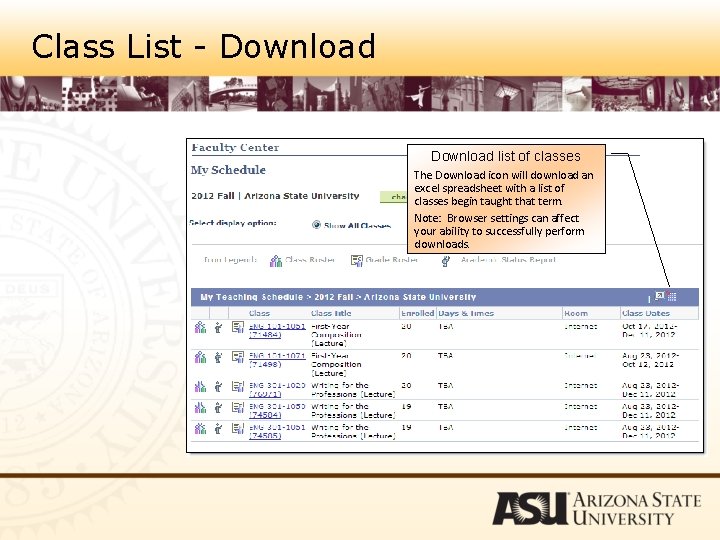Click the Grade Roster legend label
This screenshot has width=720, height=540.
pyautogui.click(x=392, y=260)
